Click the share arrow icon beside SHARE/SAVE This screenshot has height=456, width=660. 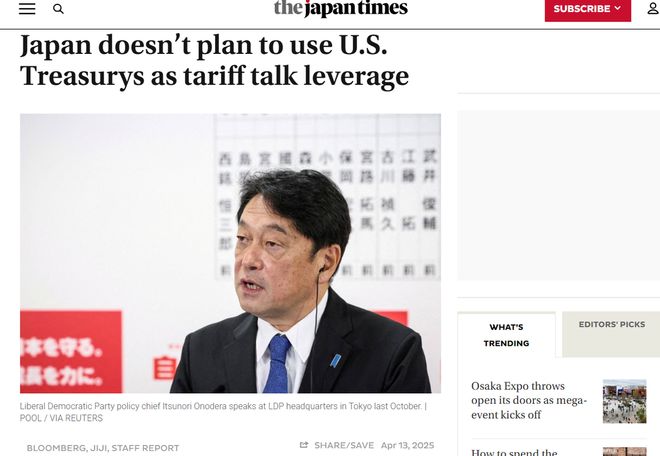304,445
